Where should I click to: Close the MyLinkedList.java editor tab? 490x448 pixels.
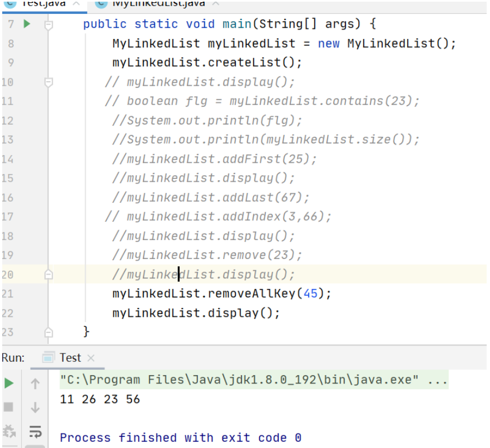(216, 4)
